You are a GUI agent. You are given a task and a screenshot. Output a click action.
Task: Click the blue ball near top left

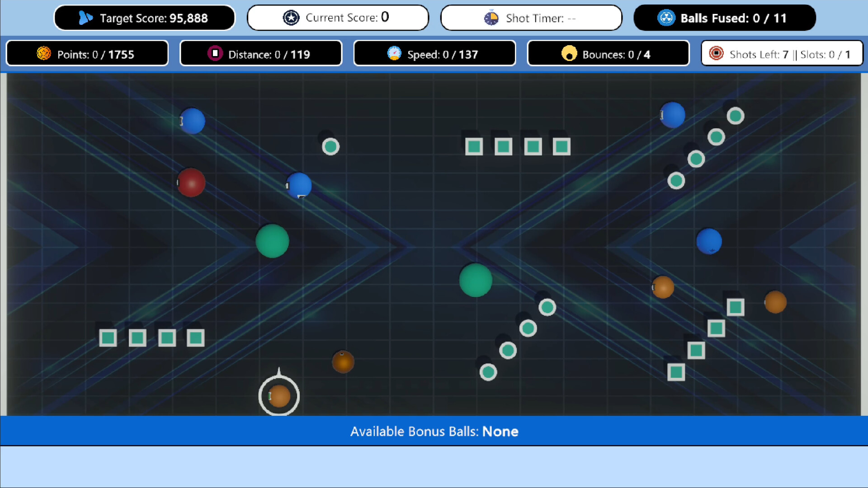193,121
